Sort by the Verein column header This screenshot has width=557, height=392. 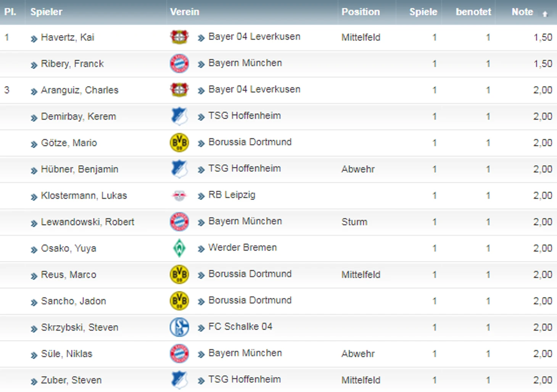click(x=185, y=12)
